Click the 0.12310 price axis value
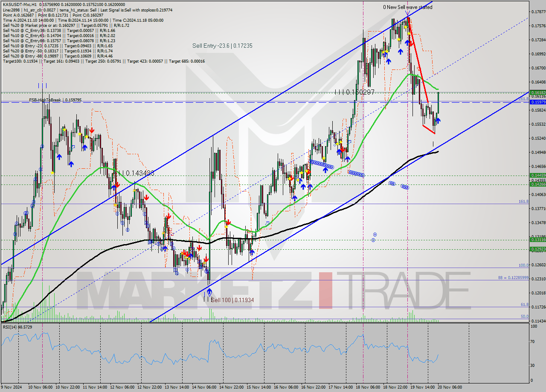Viewport: 546px width, 392px height. (538, 279)
